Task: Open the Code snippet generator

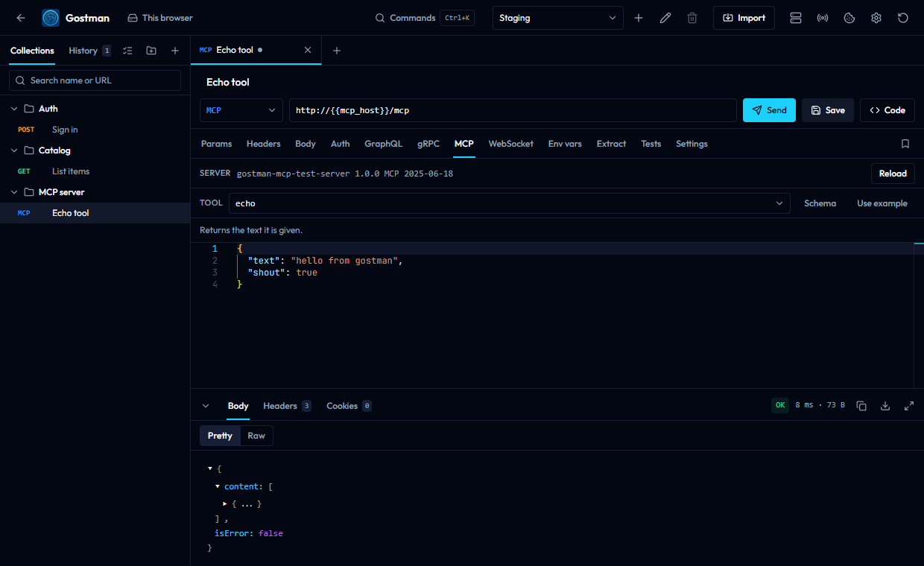Action: click(x=887, y=110)
